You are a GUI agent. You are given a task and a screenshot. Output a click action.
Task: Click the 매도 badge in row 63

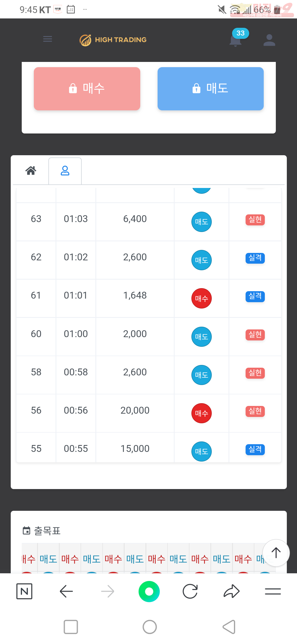tap(202, 222)
